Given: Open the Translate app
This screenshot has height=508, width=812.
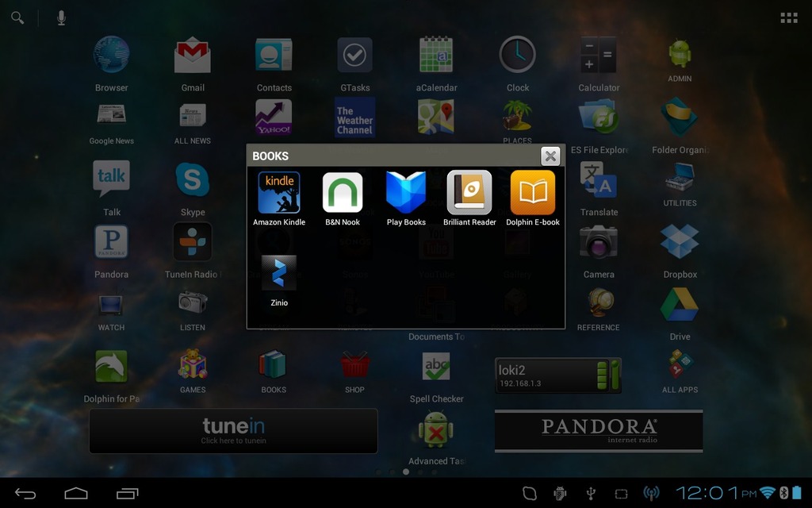Looking at the screenshot, I should (599, 179).
